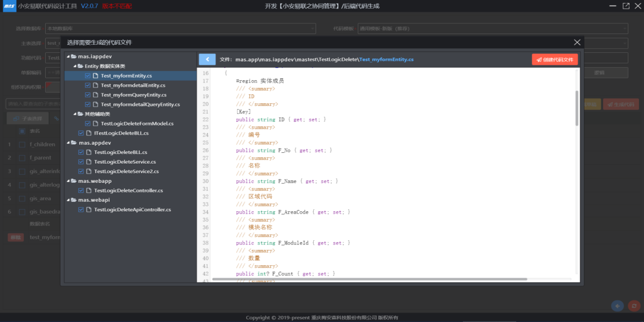Click the folder icon beside 其他辅助类
644x322 pixels.
point(80,114)
